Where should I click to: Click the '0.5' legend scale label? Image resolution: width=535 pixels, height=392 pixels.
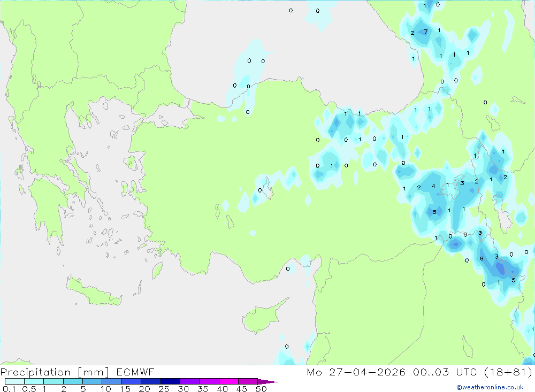click(x=29, y=389)
